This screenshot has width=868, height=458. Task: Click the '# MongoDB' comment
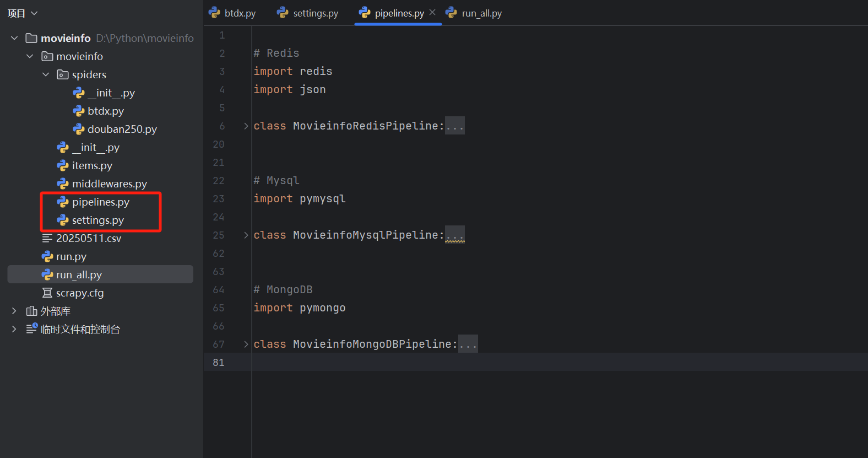(283, 289)
